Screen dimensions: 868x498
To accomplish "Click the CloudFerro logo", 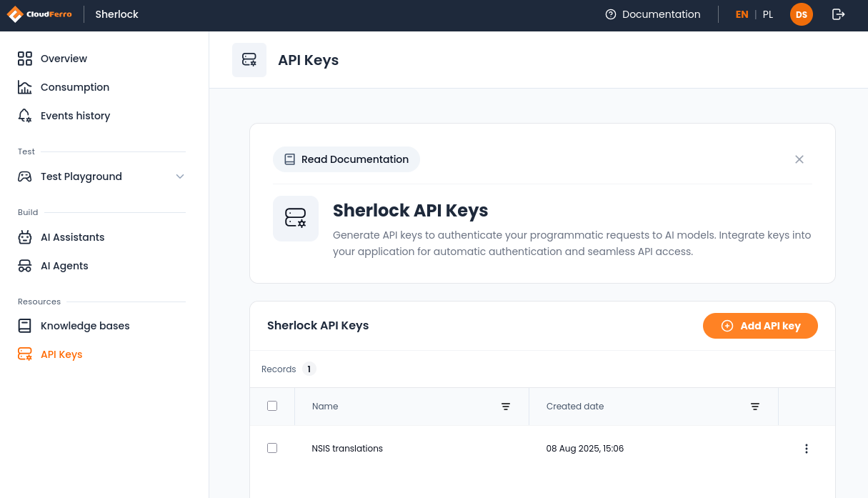I will 39,14.
